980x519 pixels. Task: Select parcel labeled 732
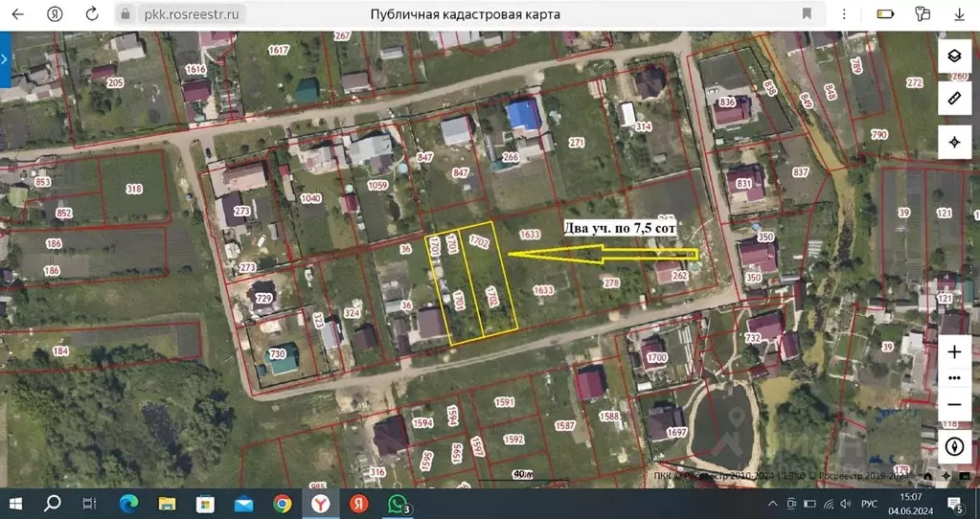753,337
